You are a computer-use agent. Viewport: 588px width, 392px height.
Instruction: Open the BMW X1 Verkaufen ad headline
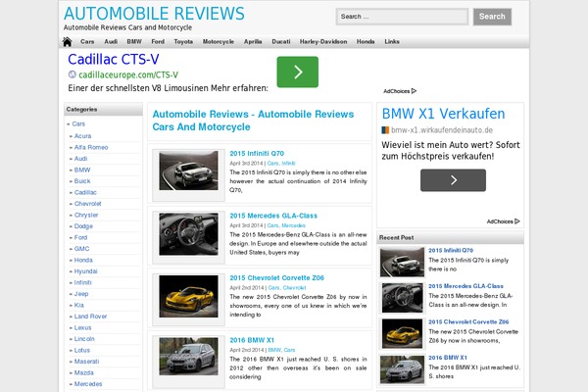(x=443, y=114)
